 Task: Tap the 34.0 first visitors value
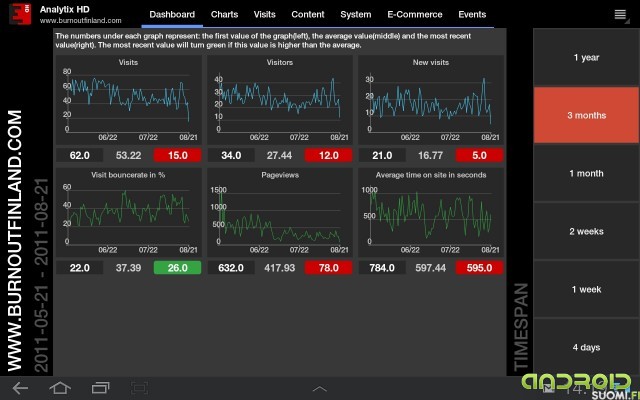[x=231, y=155]
